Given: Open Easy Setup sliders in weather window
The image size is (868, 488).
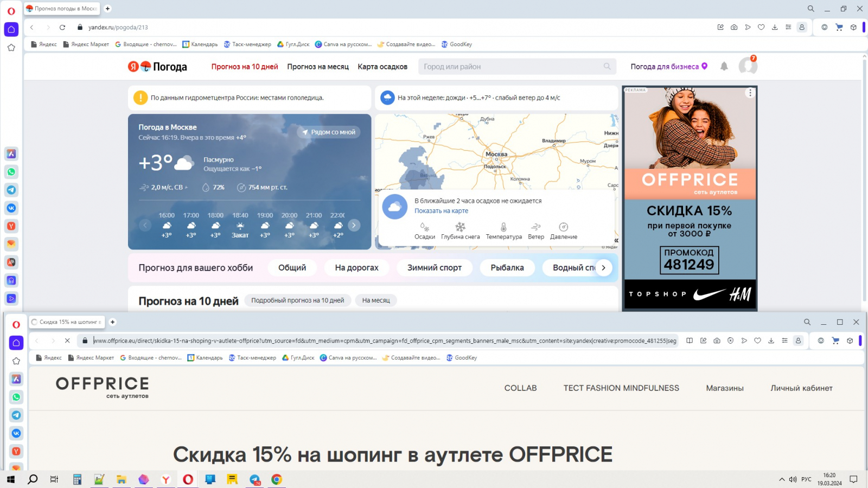Looking at the screenshot, I should click(x=788, y=27).
